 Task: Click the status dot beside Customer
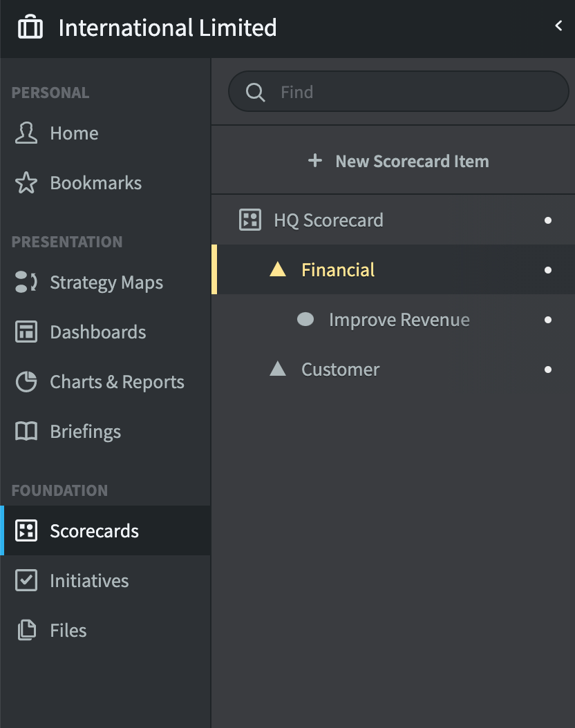547,370
